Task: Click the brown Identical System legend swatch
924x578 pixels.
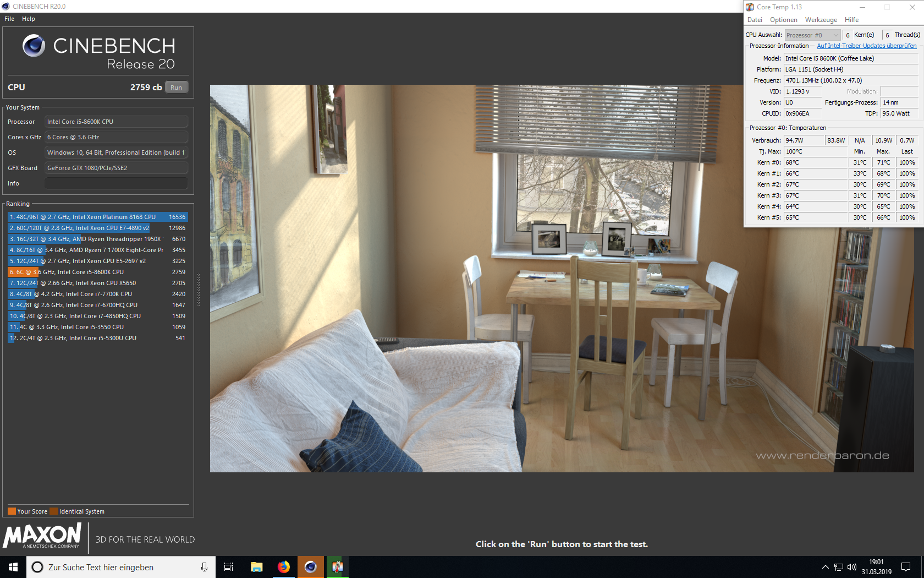Action: (x=53, y=511)
